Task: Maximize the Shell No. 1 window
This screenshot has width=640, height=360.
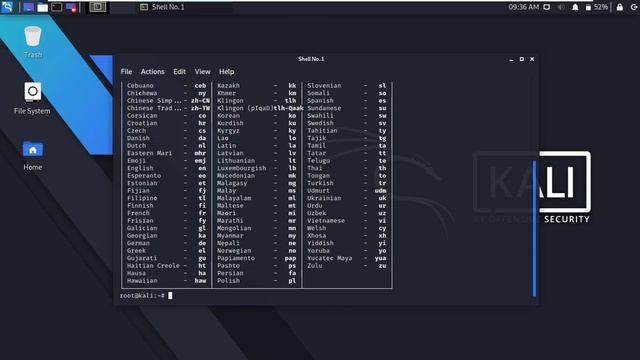Action: pos(522,59)
